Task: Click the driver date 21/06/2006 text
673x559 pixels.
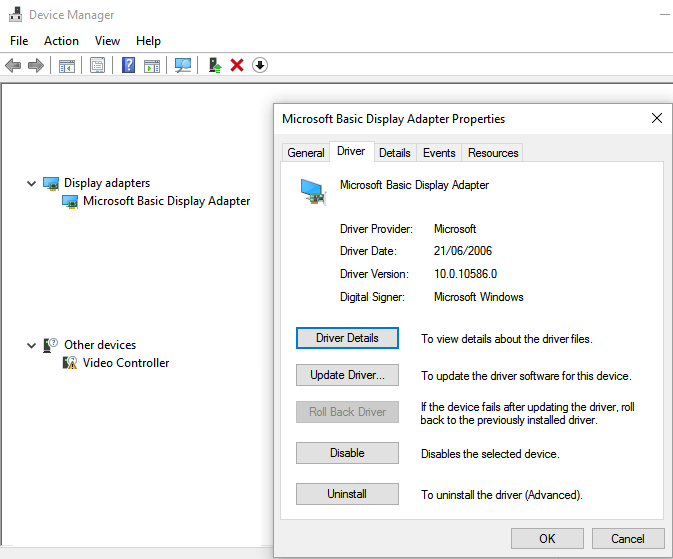Action: (463, 251)
